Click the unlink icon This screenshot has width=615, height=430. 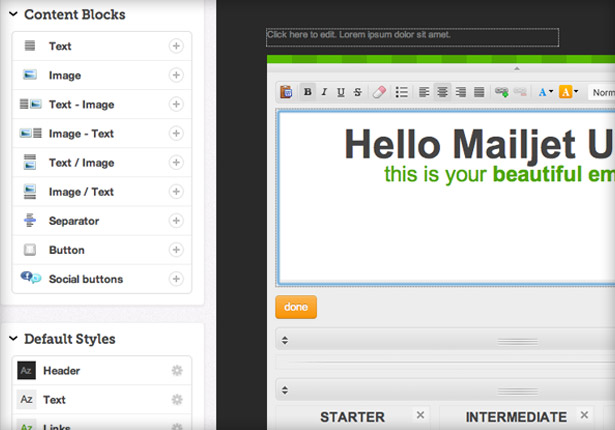point(520,92)
